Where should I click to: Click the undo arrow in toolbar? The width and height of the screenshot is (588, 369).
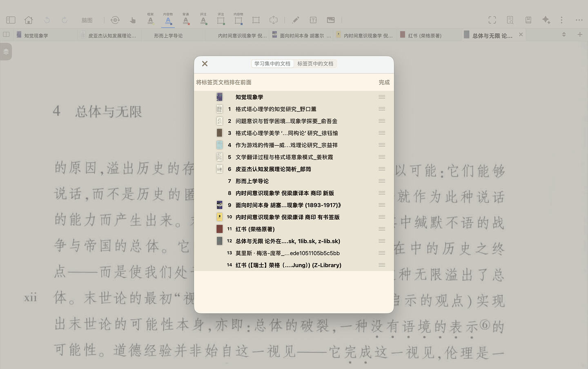point(47,20)
